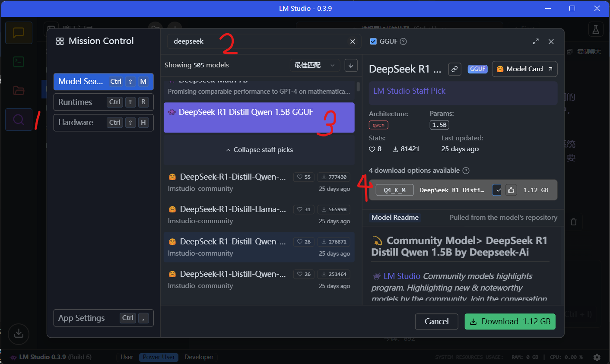The height and width of the screenshot is (364, 610).
Task: Open the Developer terminal icon in sidebar
Action: click(x=19, y=62)
